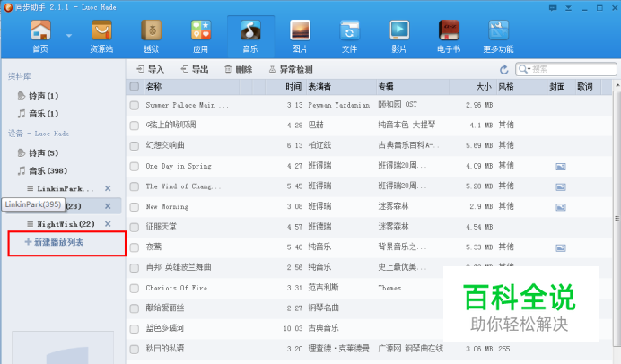Click the refresh icon beside search box
The width and height of the screenshot is (621, 364).
pyautogui.click(x=504, y=69)
